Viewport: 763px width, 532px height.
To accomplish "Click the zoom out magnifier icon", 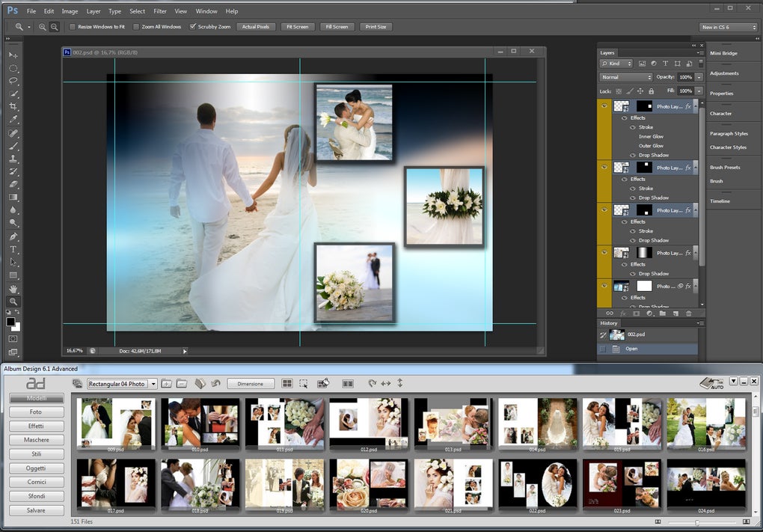I will pyautogui.click(x=55, y=27).
